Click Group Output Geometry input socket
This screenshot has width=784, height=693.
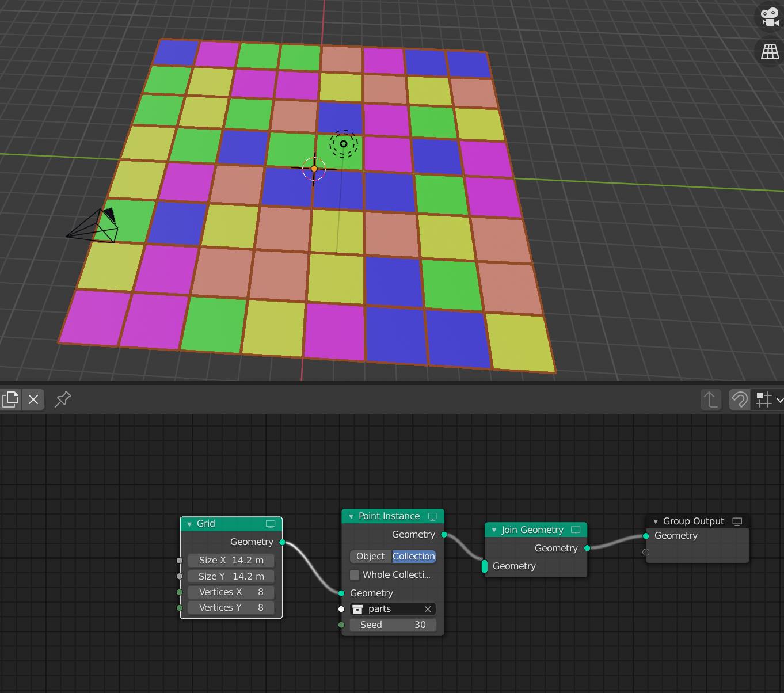tap(646, 536)
